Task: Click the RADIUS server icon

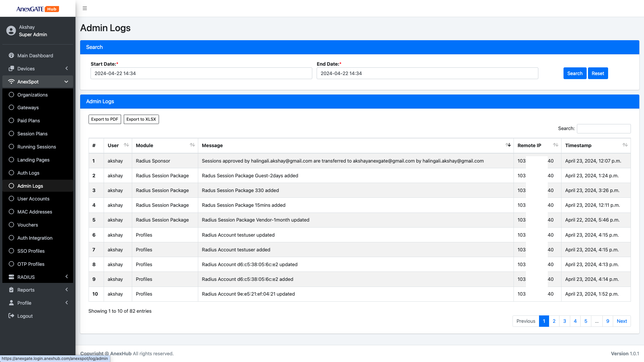Action: pyautogui.click(x=11, y=277)
